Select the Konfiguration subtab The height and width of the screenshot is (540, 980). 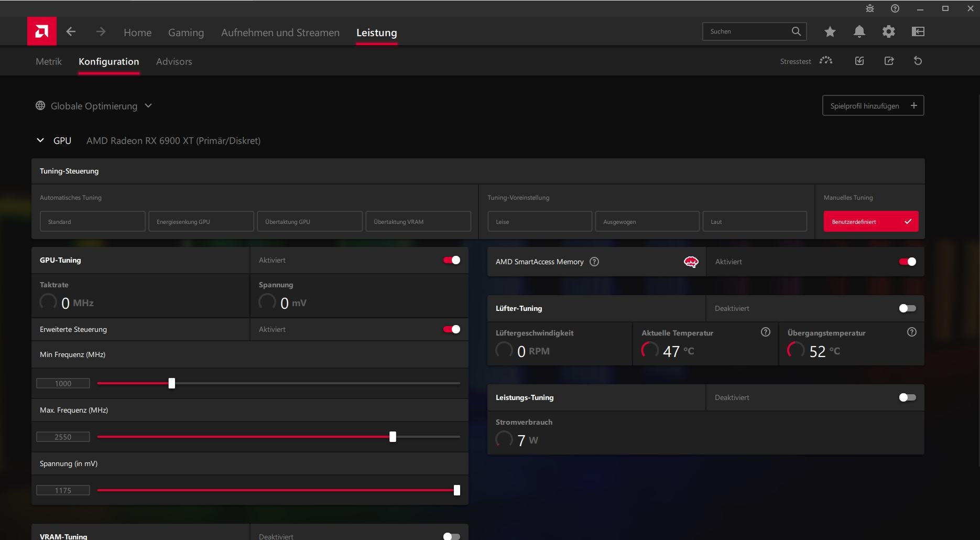coord(109,61)
